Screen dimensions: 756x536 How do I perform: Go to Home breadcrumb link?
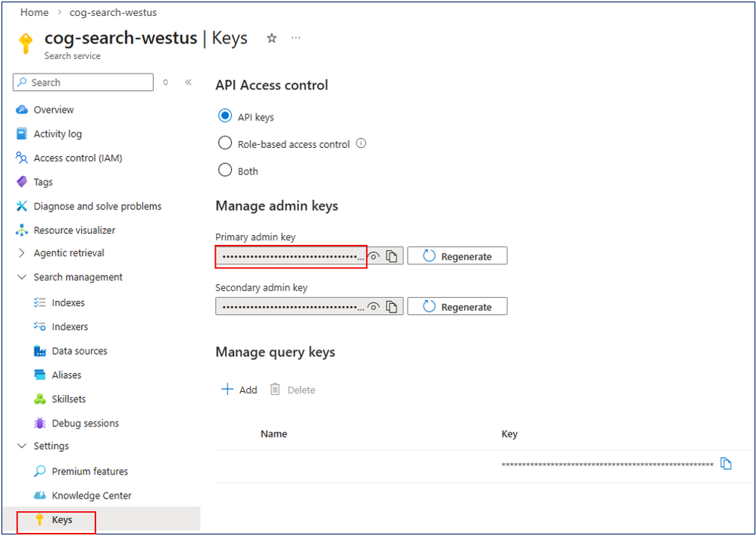tap(34, 13)
